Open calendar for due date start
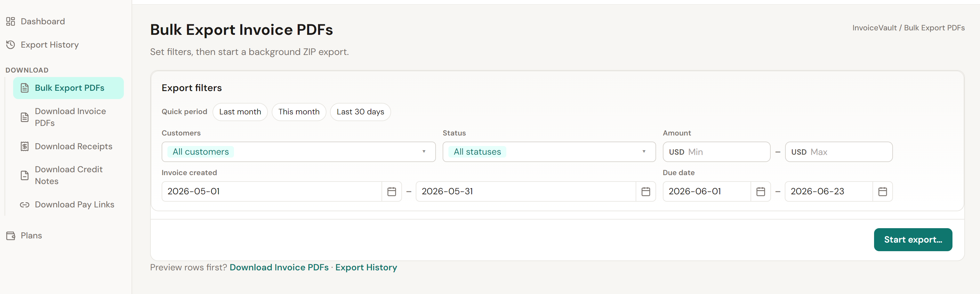Viewport: 980px width, 294px height. point(760,191)
